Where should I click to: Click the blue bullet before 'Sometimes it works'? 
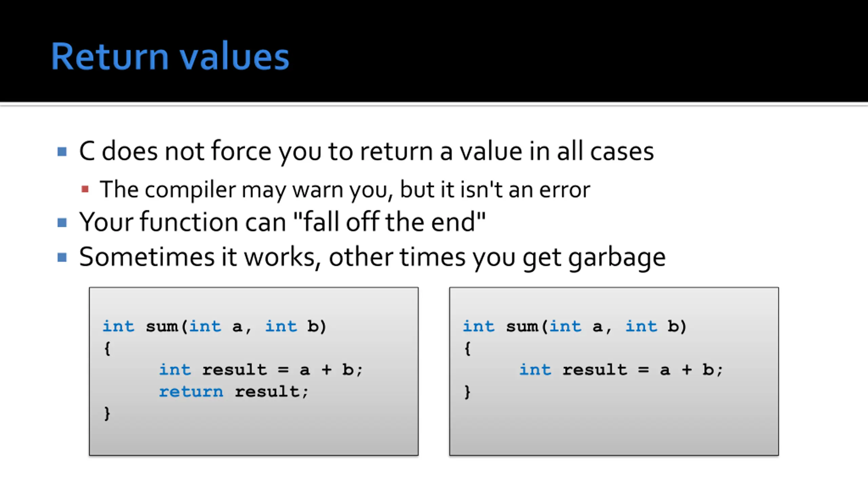coord(62,258)
